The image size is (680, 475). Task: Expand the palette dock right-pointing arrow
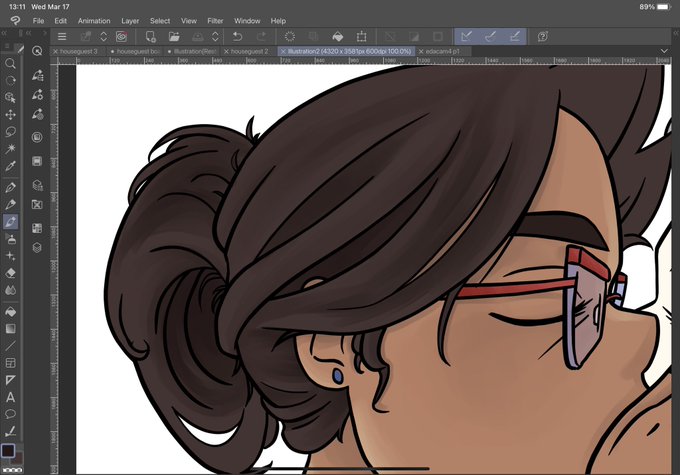coord(44,33)
